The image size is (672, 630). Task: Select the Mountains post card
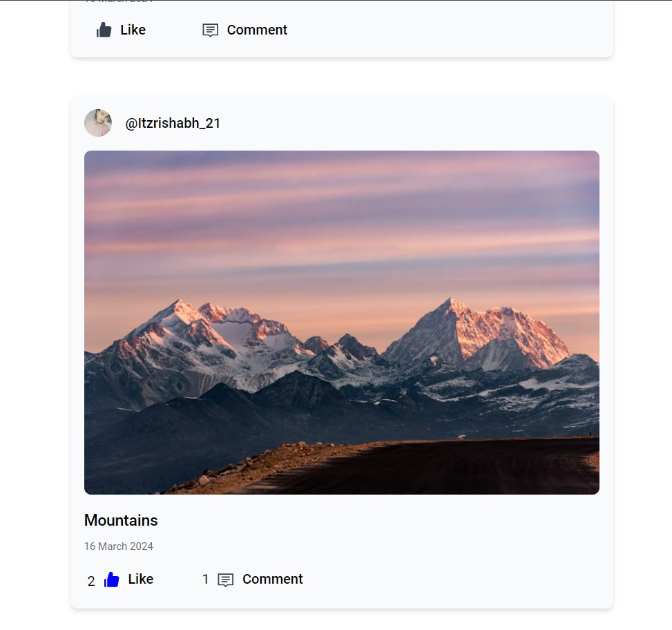click(342, 352)
